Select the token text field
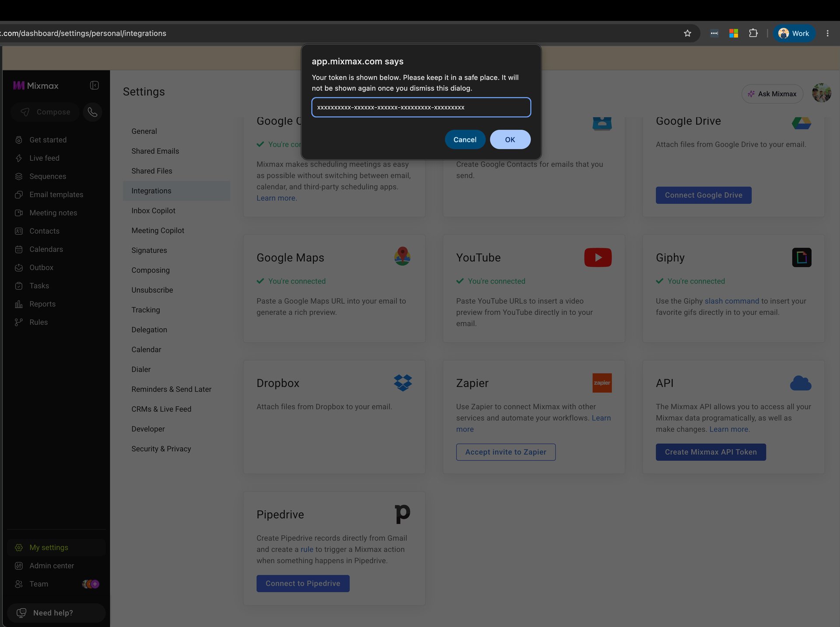The height and width of the screenshot is (627, 840). coord(421,107)
